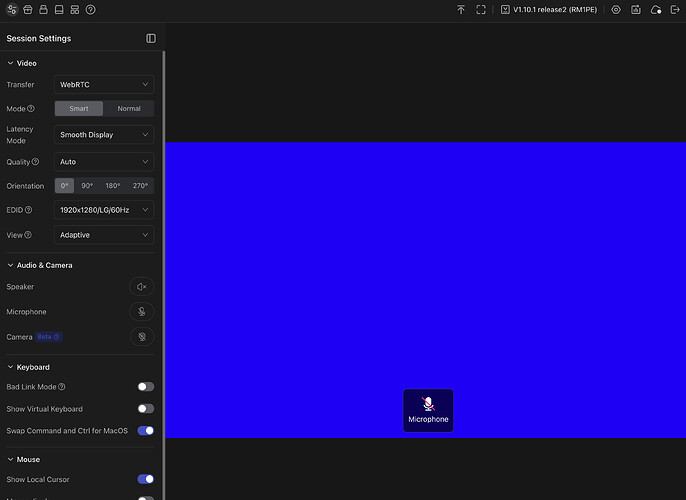Unmute the Speaker round button
Viewport: 686px width, 500px height.
point(141,287)
